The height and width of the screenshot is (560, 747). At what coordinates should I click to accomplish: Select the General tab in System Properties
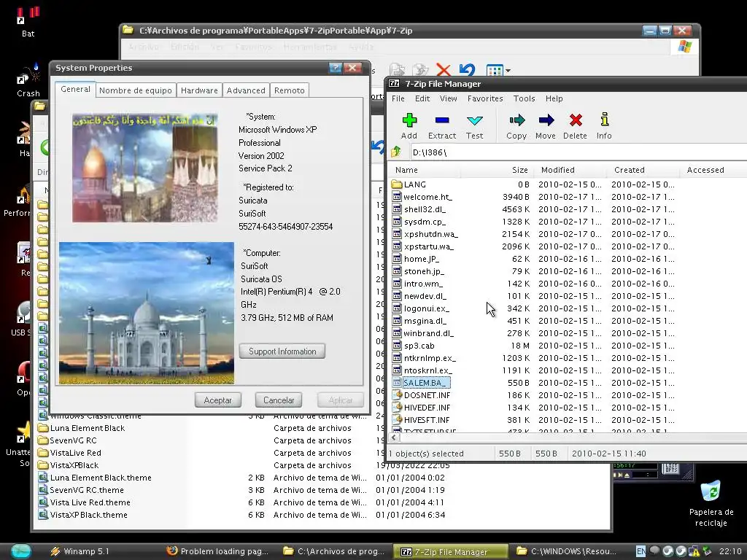click(x=75, y=89)
